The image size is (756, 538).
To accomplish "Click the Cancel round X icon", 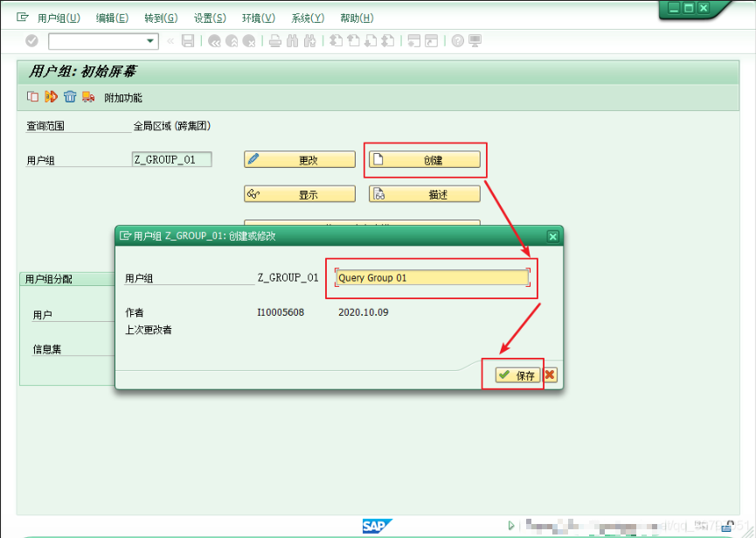I will (x=249, y=41).
